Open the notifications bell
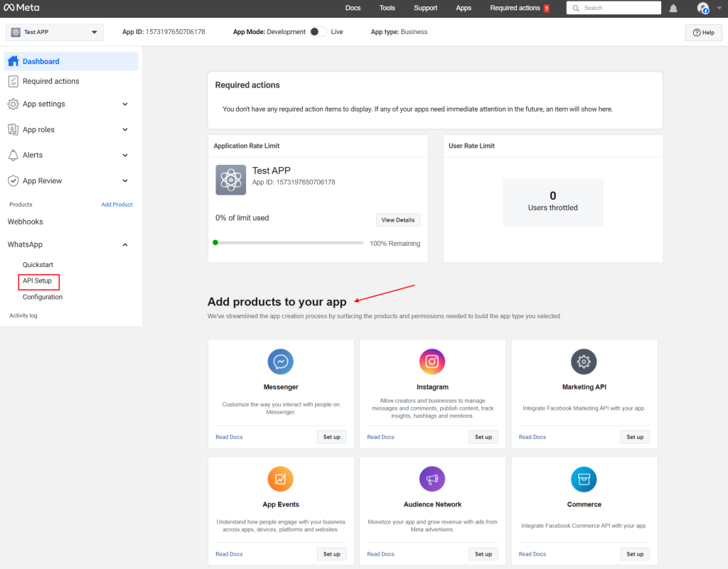 tap(673, 9)
